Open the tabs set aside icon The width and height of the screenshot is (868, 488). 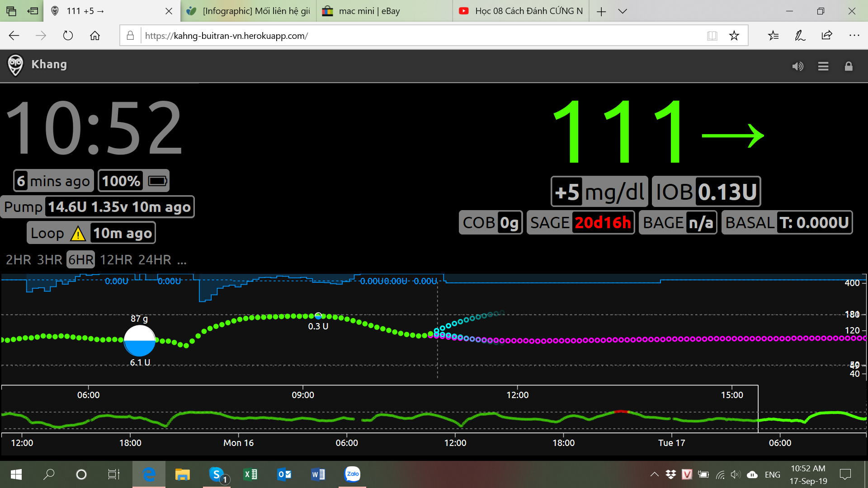(x=11, y=11)
